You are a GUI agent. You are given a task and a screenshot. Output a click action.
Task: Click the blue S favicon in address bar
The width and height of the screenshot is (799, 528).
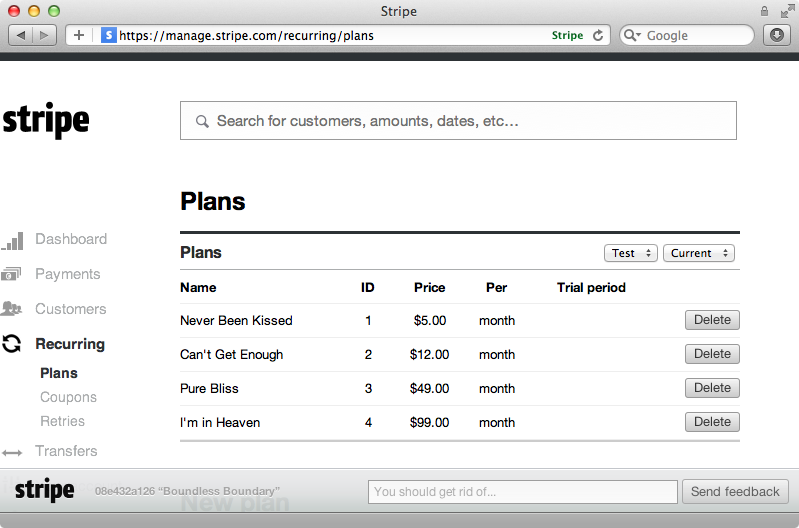click(x=109, y=35)
